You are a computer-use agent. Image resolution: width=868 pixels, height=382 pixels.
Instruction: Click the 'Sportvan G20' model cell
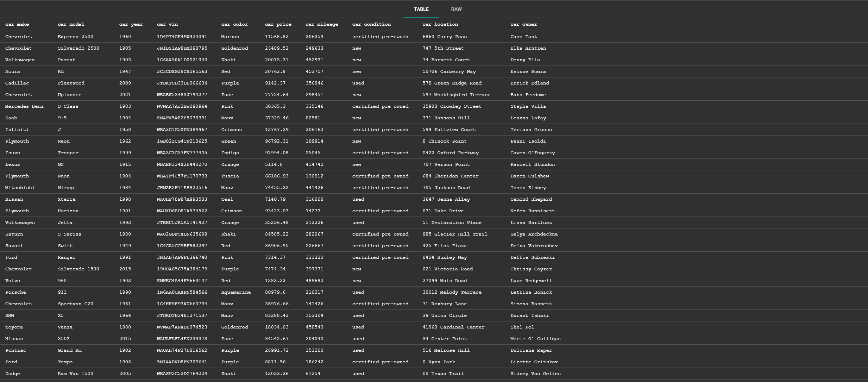pos(75,304)
